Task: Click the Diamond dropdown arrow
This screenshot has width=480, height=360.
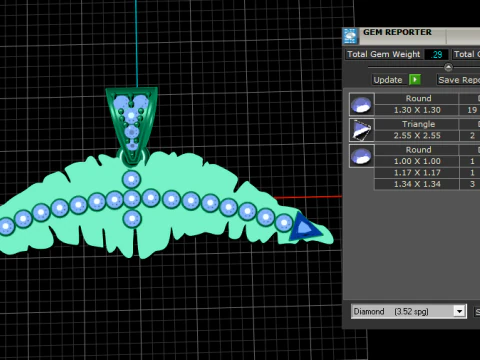Action: pos(460,312)
